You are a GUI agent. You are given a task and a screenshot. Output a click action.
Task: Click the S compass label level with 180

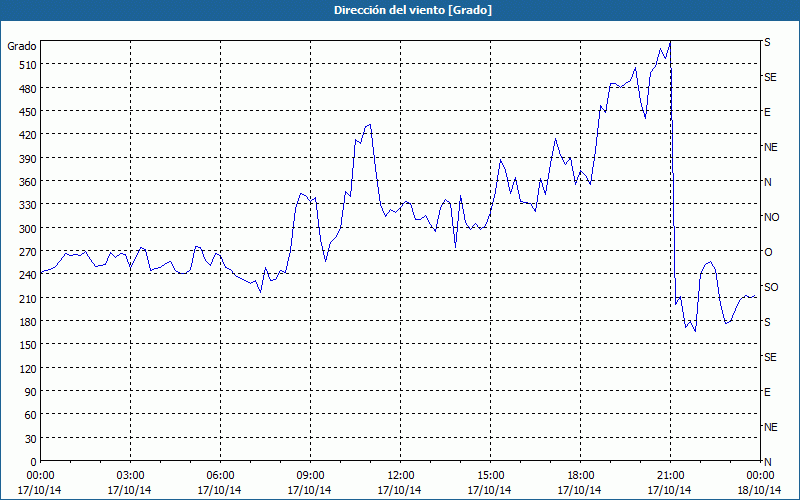(767, 322)
